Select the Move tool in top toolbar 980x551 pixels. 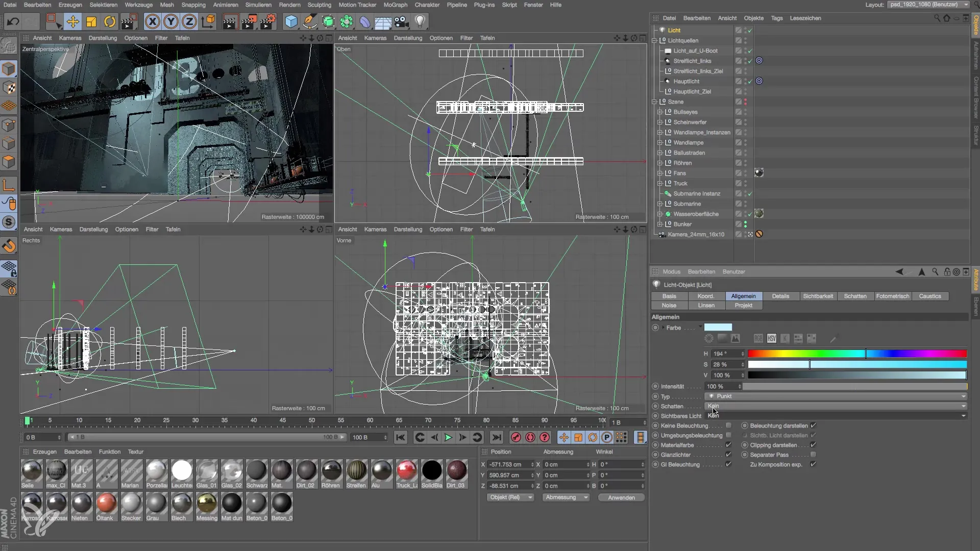point(72,21)
